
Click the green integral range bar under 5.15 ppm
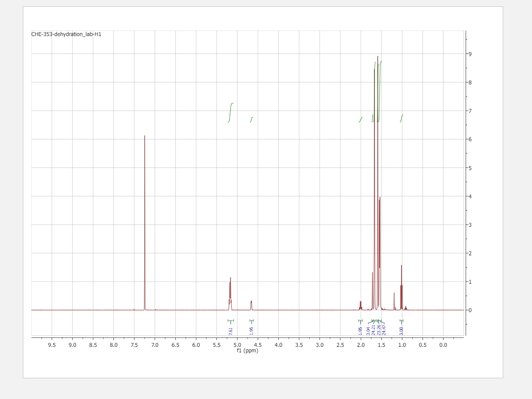(230, 321)
